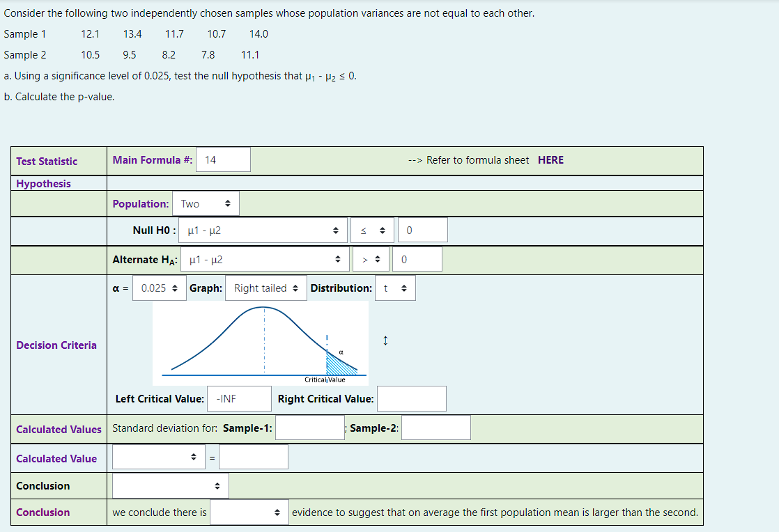The image size is (779, 532).
Task: Open the comparison operator dropdown beside Alternate HA
Action: tap(371, 258)
